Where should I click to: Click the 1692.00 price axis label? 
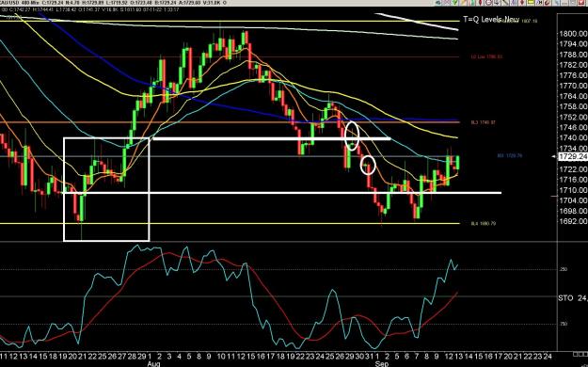click(573, 221)
